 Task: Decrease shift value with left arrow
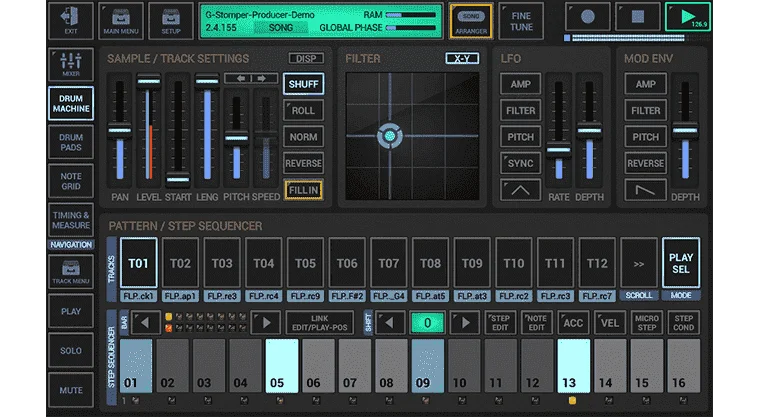point(390,322)
